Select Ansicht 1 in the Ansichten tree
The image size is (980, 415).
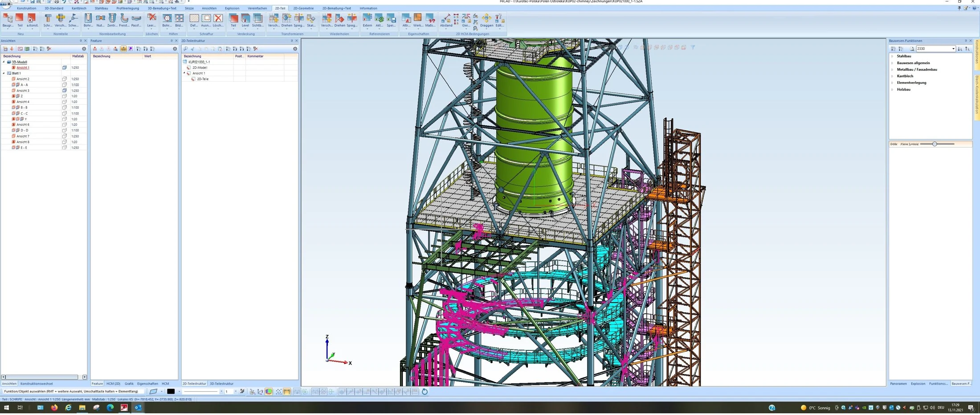pyautogui.click(x=23, y=68)
